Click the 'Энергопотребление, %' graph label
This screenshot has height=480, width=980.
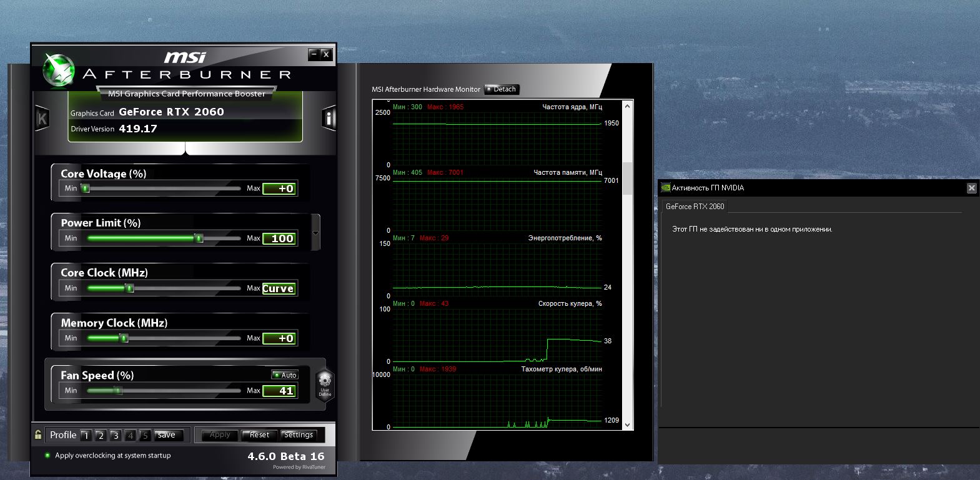pos(565,238)
